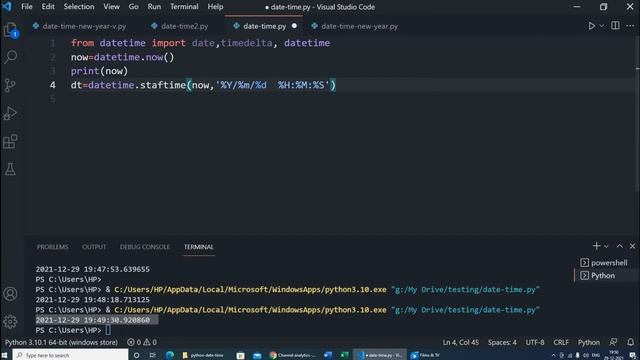Open the feedback icon in status bar
This screenshot has width=640, height=360.
coord(613,342)
